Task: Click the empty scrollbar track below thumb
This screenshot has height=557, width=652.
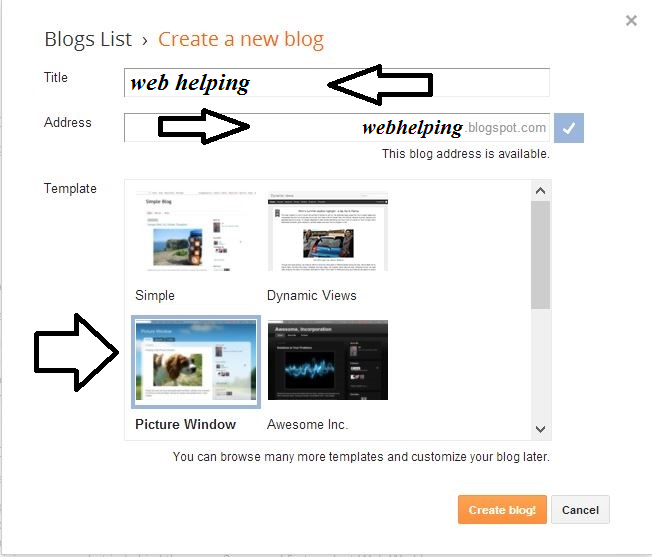Action: click(x=541, y=364)
